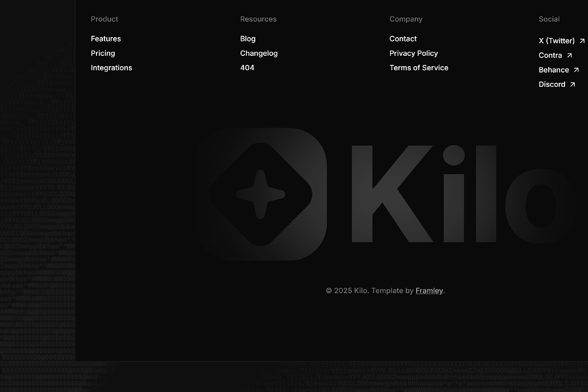The width and height of the screenshot is (588, 392).
Task: Click the Resources column heading
Action: click(x=258, y=19)
